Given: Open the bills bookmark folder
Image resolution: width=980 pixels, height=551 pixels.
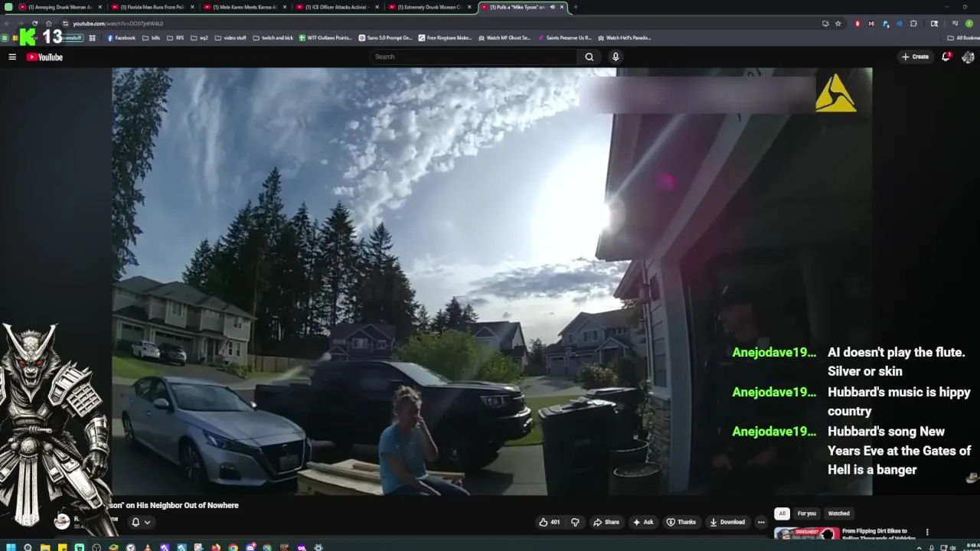Looking at the screenshot, I should click(x=152, y=37).
